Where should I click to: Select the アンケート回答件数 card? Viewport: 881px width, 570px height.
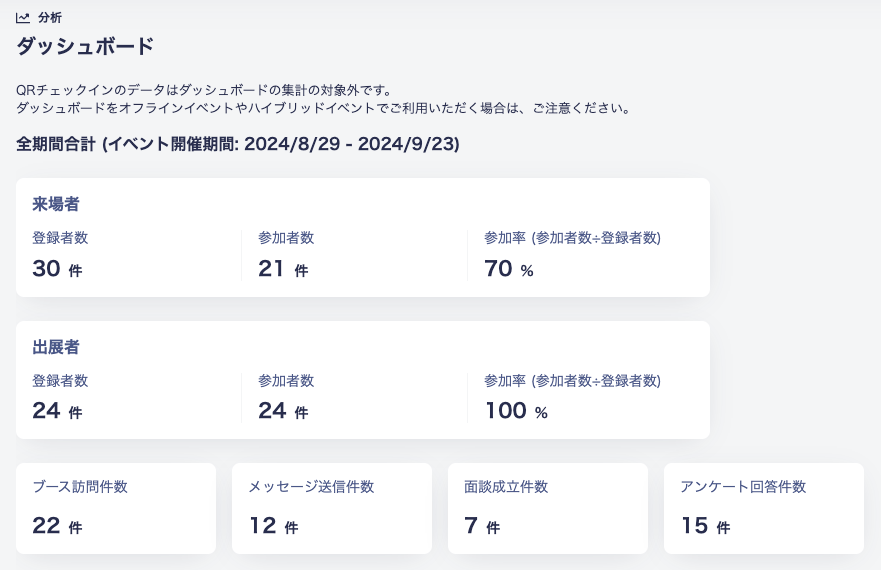click(764, 508)
